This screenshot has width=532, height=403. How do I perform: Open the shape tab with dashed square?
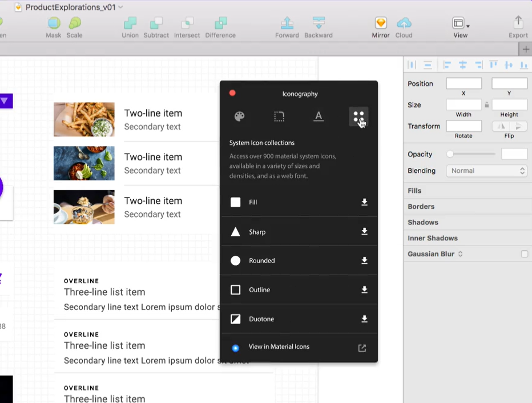(279, 116)
